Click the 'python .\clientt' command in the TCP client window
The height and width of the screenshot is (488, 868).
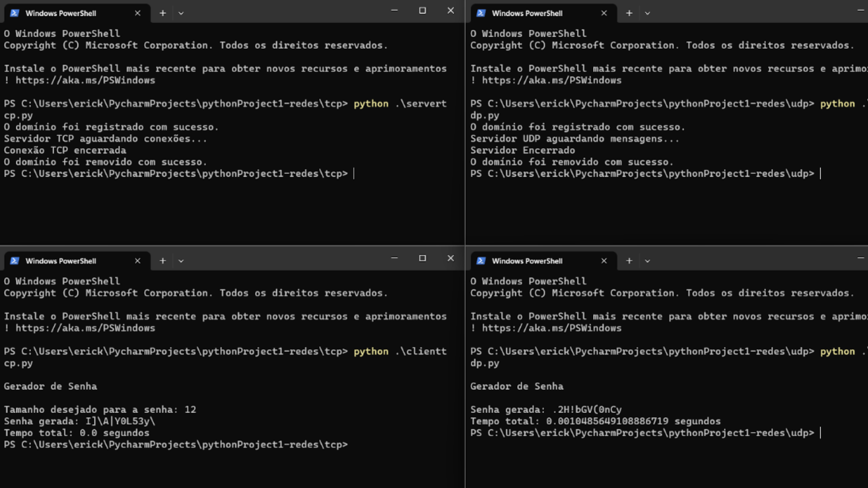point(400,352)
